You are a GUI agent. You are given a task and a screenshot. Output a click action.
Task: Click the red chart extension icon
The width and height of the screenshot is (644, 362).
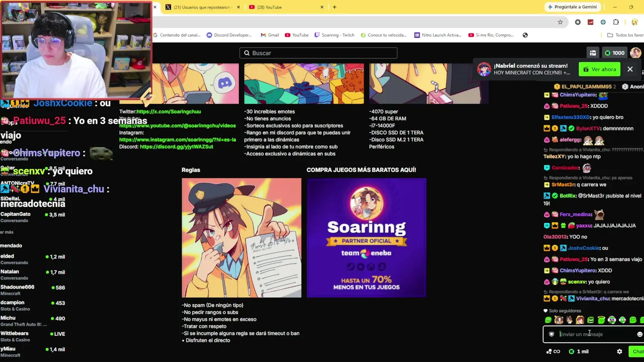(x=590, y=22)
